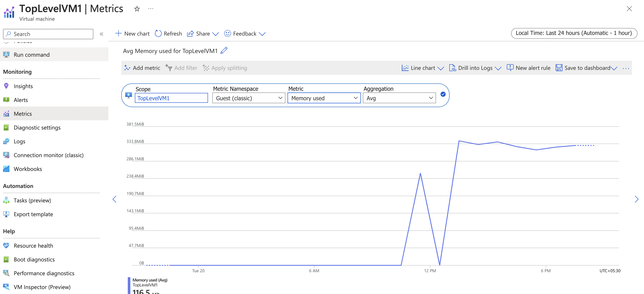
Task: Select the Add metric tool
Action: (x=142, y=68)
